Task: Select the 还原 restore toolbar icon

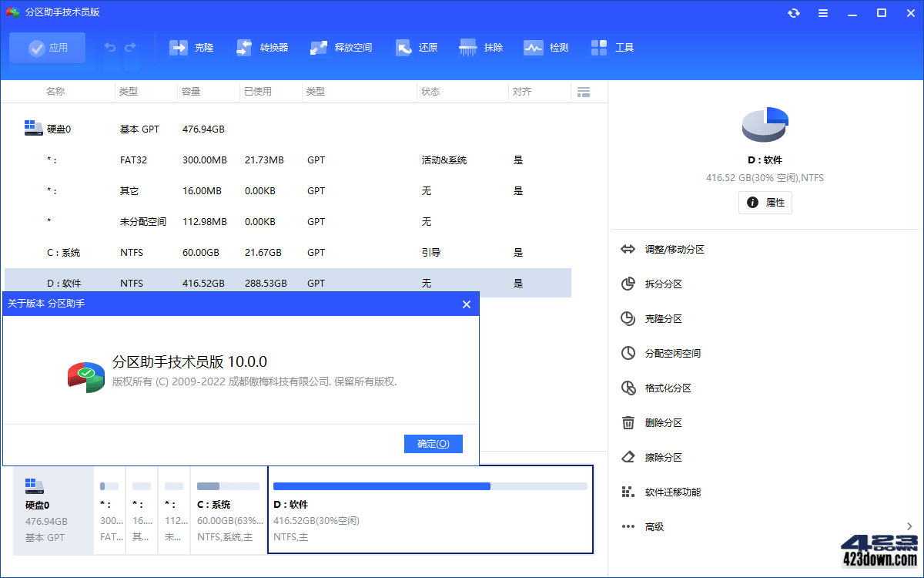Action: pos(416,47)
